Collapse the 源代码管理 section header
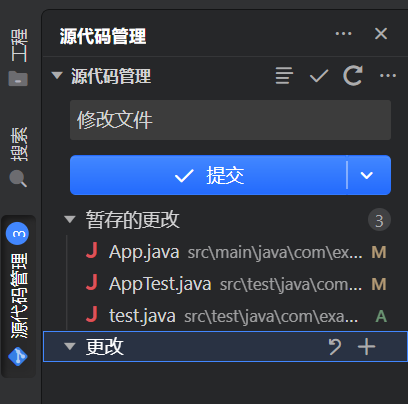Viewport: 408px width, 404px height. pos(57,75)
